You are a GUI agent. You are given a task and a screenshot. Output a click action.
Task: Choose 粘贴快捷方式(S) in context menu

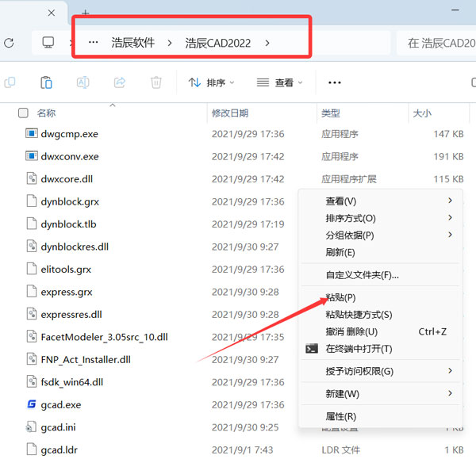click(381, 315)
